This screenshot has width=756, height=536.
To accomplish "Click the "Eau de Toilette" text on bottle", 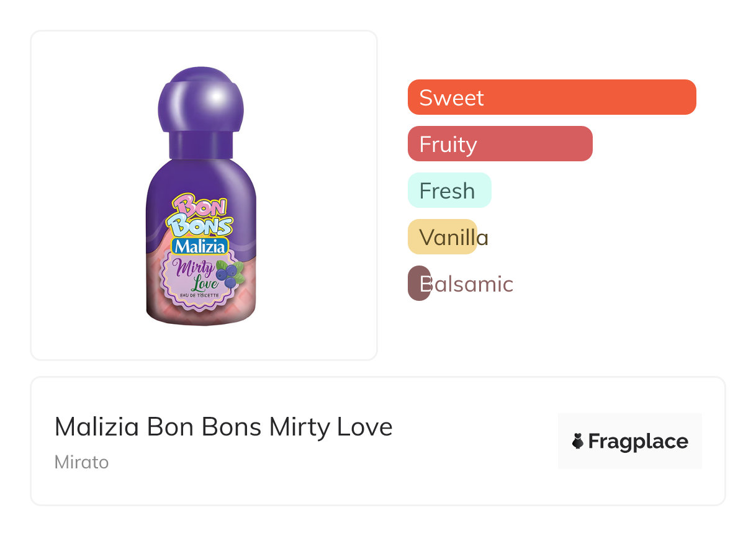I will pyautogui.click(x=199, y=295).
